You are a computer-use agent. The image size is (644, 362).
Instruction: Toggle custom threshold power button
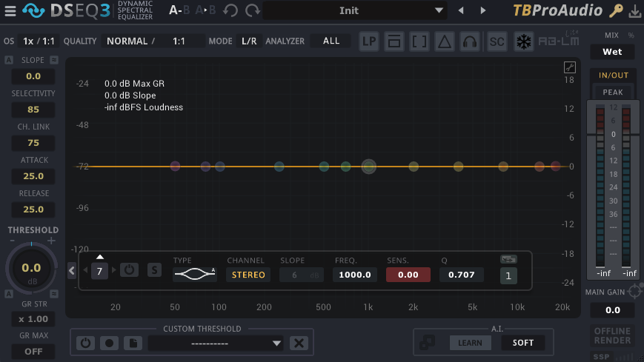pos(85,343)
